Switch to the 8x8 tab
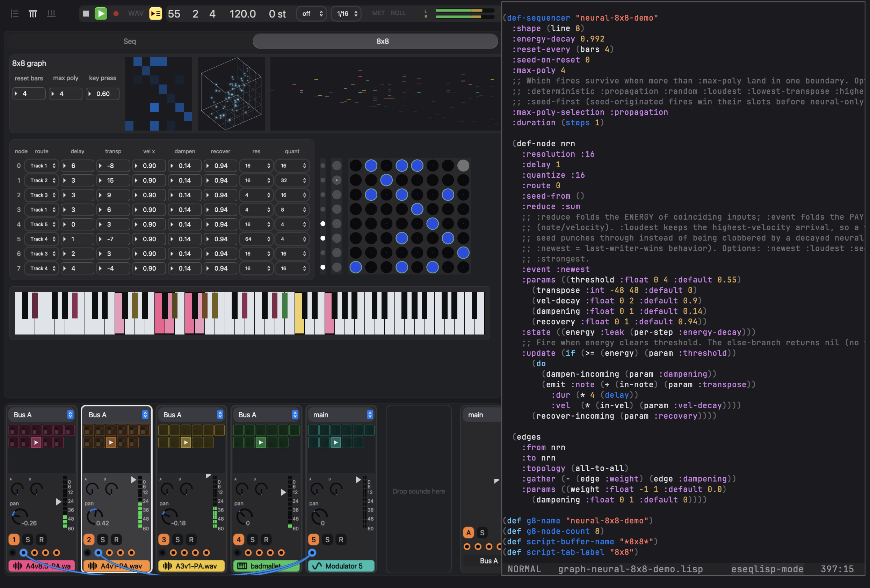 coord(376,41)
